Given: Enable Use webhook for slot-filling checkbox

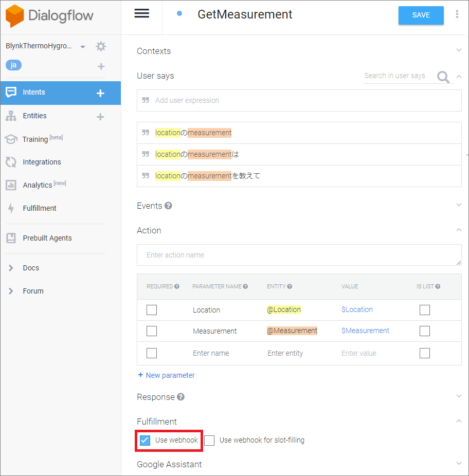Looking at the screenshot, I should (209, 440).
